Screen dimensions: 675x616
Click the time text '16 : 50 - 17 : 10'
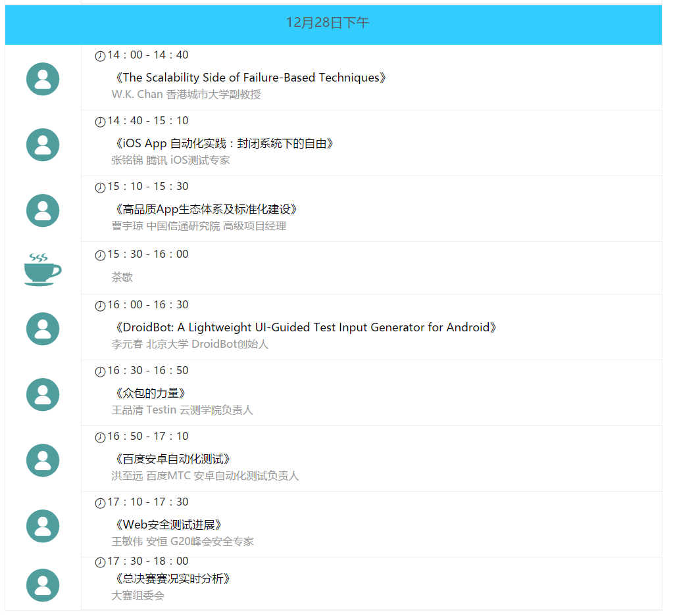tap(148, 437)
